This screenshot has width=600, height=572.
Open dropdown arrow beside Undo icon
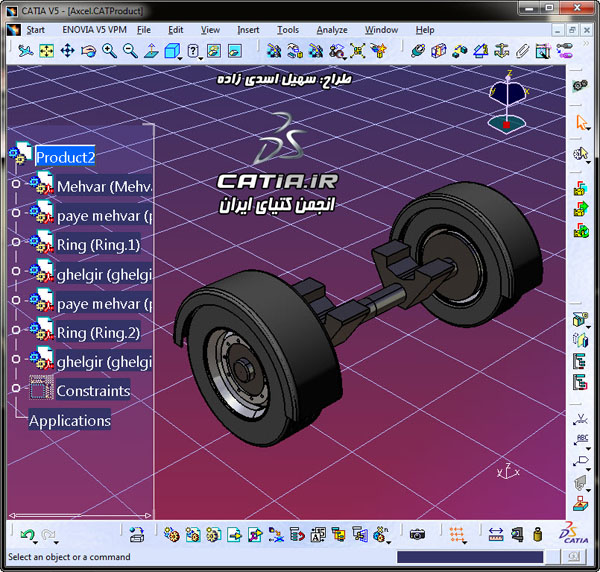coord(35,543)
